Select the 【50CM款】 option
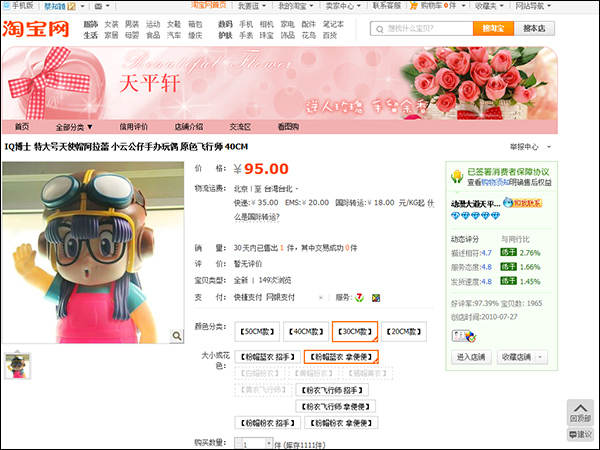This screenshot has height=450, width=600. 257,331
